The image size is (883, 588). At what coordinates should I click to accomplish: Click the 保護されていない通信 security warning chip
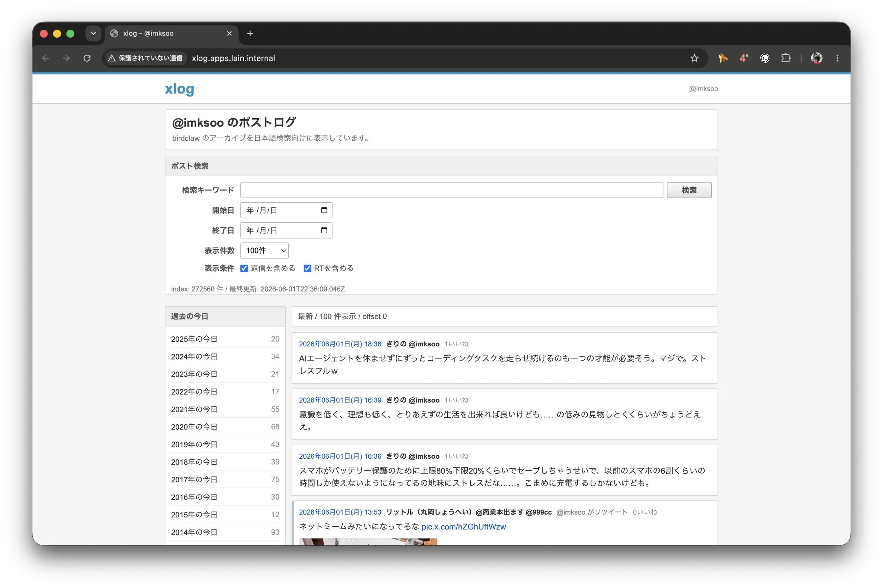[146, 58]
